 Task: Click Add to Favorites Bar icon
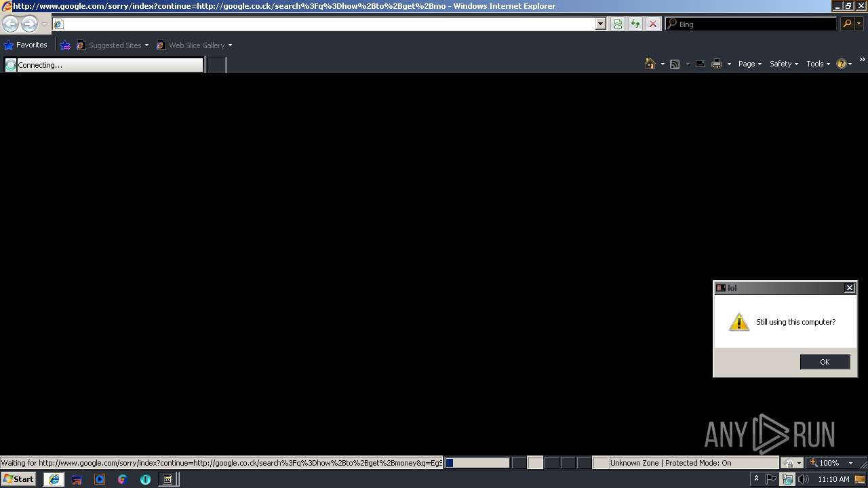65,45
